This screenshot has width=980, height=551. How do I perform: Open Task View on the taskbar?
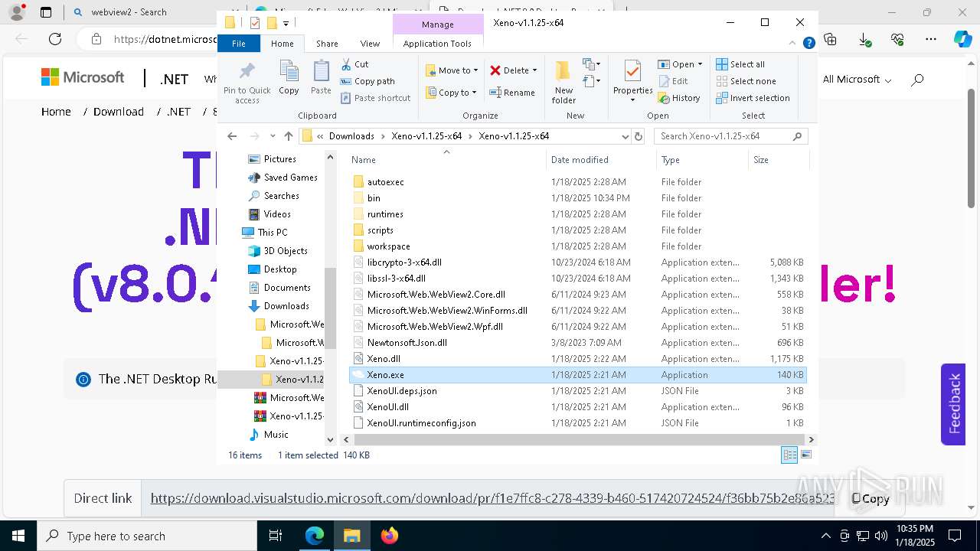point(276,536)
